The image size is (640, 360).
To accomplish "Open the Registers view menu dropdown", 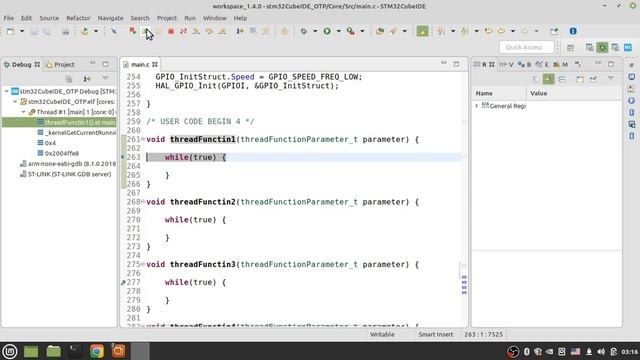I will pos(611,78).
